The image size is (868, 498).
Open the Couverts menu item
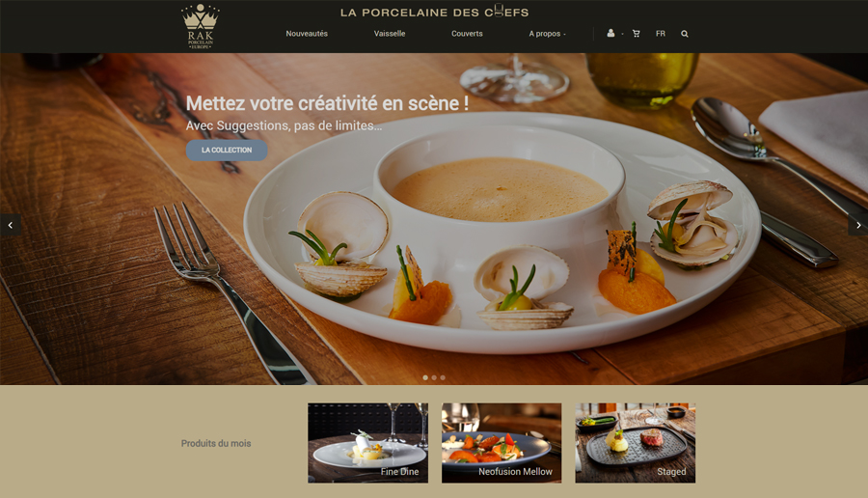coord(467,34)
